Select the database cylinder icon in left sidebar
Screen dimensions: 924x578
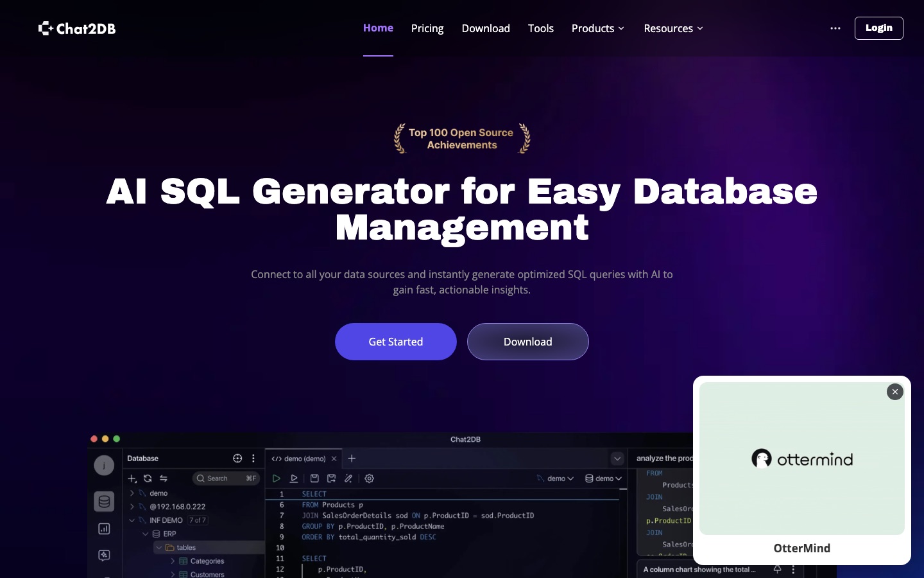[x=104, y=502]
